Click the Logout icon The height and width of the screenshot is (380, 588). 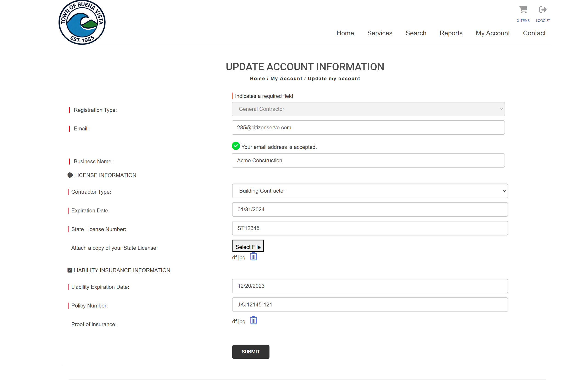point(543,10)
